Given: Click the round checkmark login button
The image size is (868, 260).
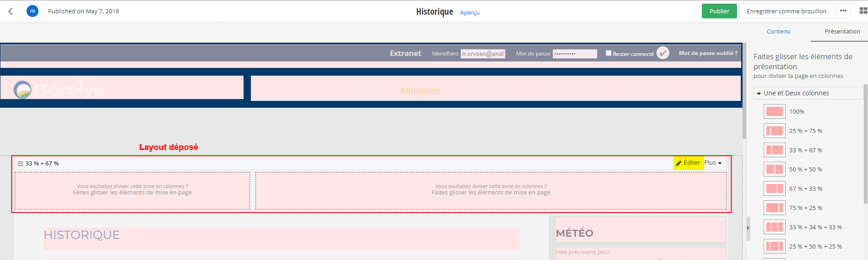Looking at the screenshot, I should (662, 53).
